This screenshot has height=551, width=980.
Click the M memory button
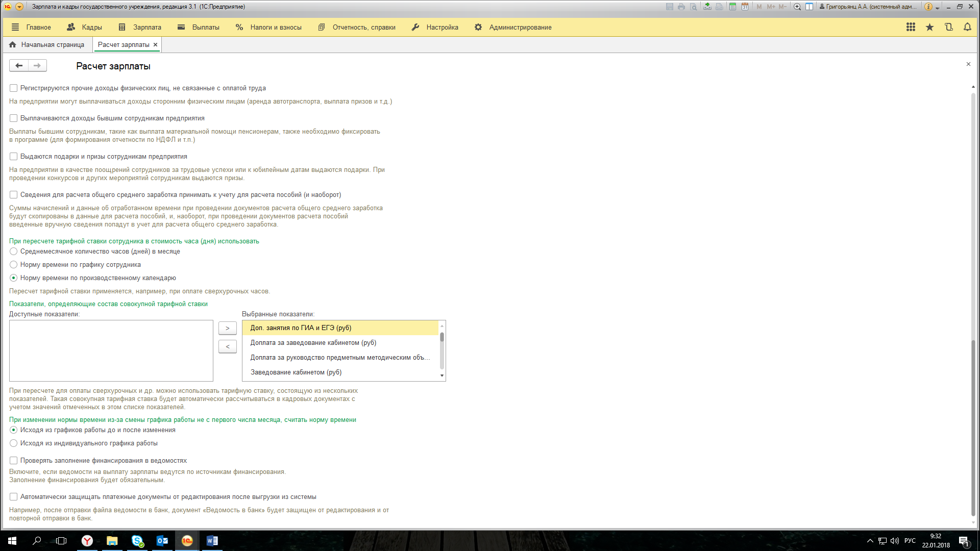(759, 7)
